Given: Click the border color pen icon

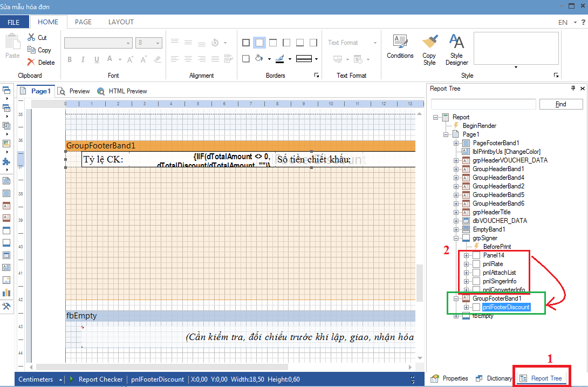Looking at the screenshot, I should click(x=280, y=58).
